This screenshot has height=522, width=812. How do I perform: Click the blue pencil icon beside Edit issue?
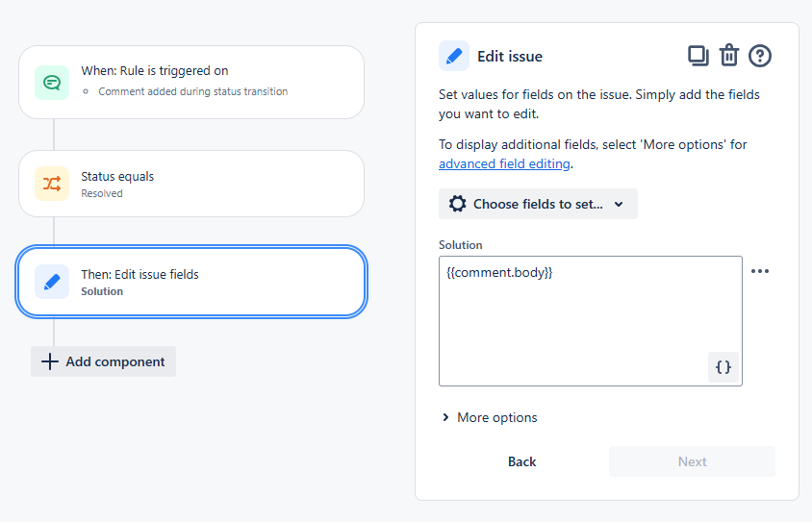coord(454,56)
